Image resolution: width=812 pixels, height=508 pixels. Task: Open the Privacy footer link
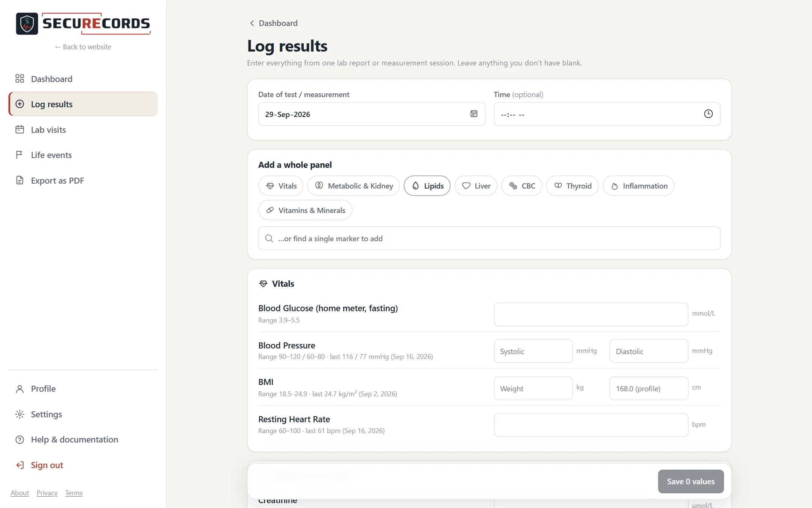(x=47, y=493)
